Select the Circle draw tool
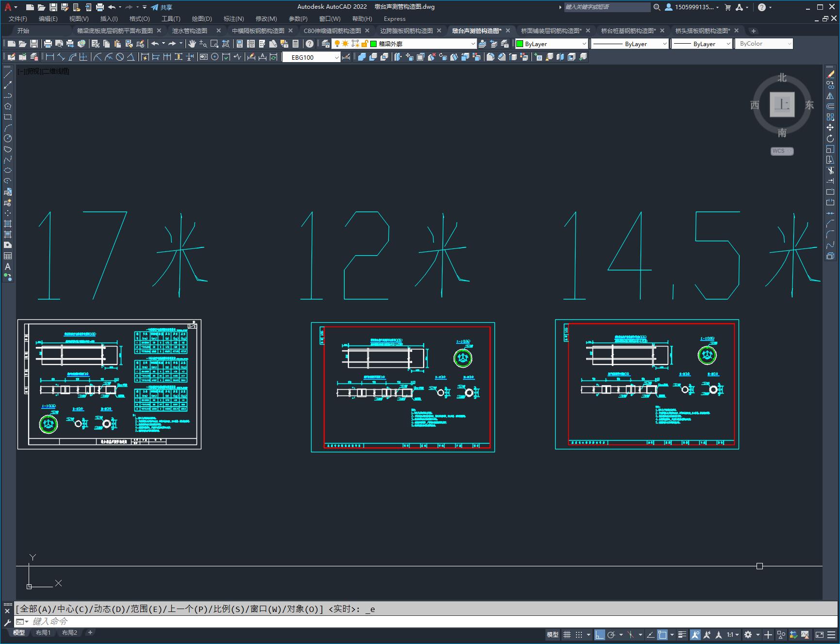Image resolution: width=840 pixels, height=644 pixels. pyautogui.click(x=8, y=138)
